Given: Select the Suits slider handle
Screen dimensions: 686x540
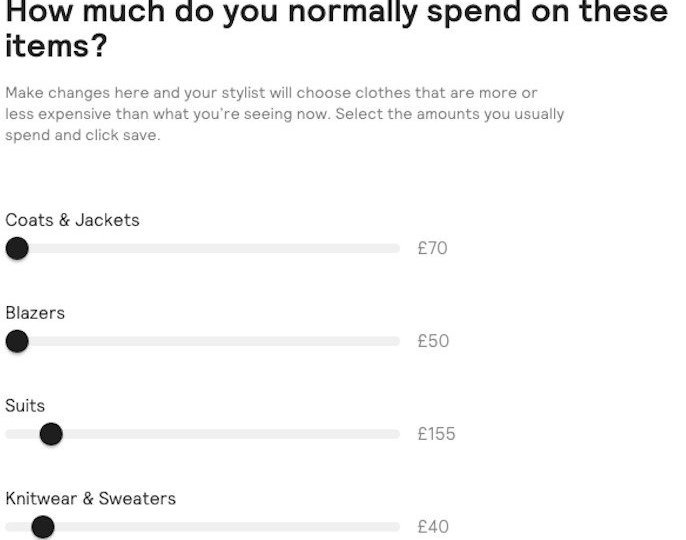Looking at the screenshot, I should point(51,434).
